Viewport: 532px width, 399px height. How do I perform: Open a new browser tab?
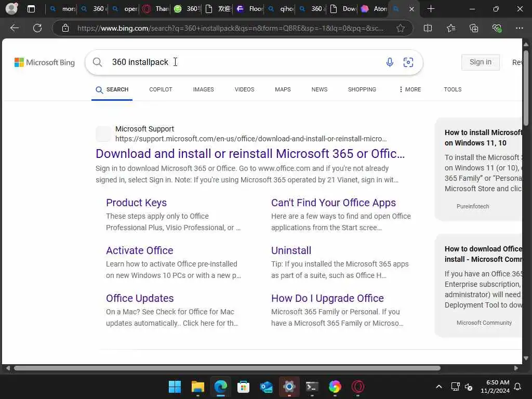pyautogui.click(x=431, y=9)
